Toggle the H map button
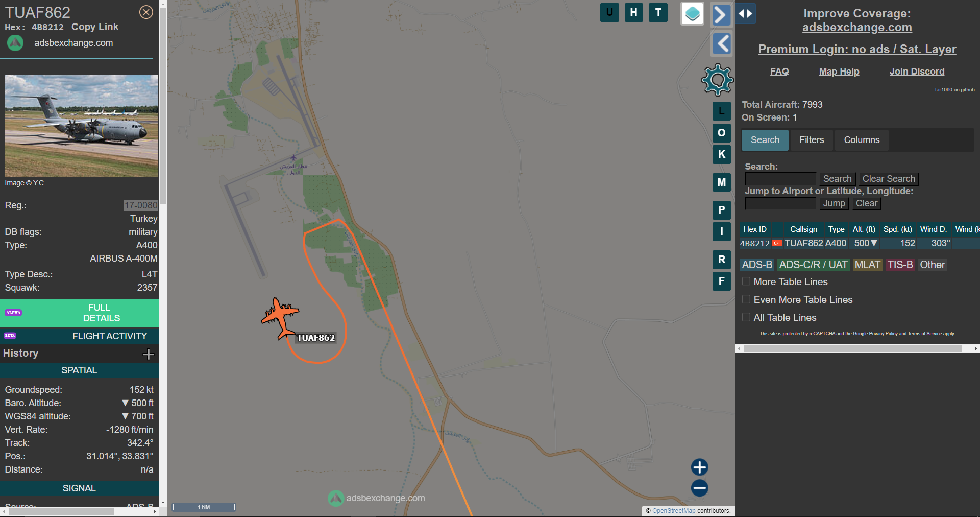Viewport: 980px width, 517px height. 633,12
